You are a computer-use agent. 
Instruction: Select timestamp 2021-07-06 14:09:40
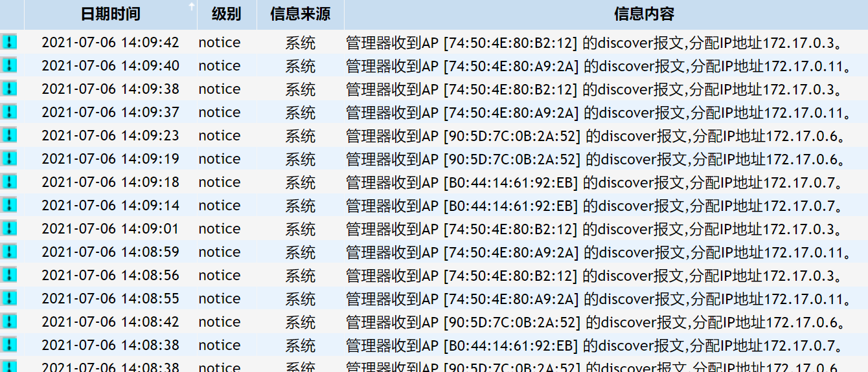(x=111, y=66)
